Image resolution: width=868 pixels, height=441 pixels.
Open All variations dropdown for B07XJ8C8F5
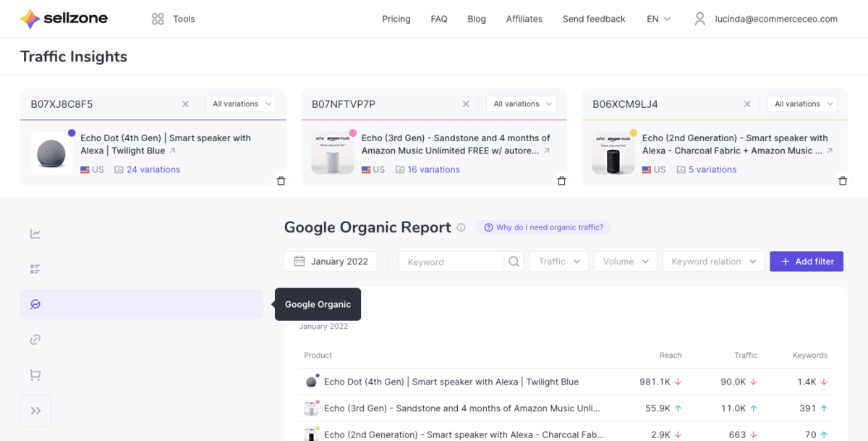[241, 104]
